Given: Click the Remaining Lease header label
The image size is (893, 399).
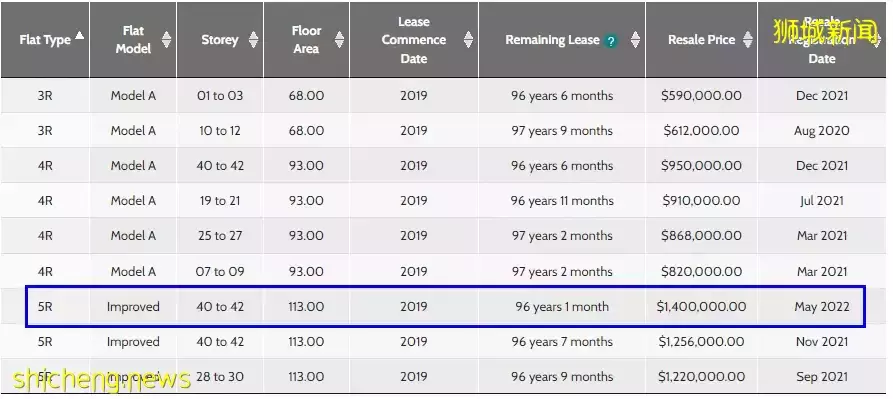Looking at the screenshot, I should pos(552,40).
